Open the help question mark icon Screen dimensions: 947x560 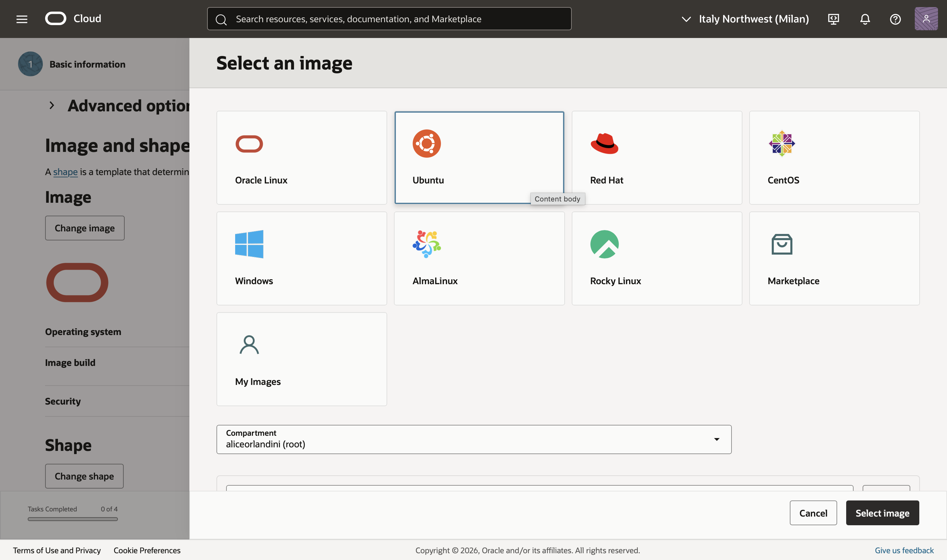coord(895,19)
